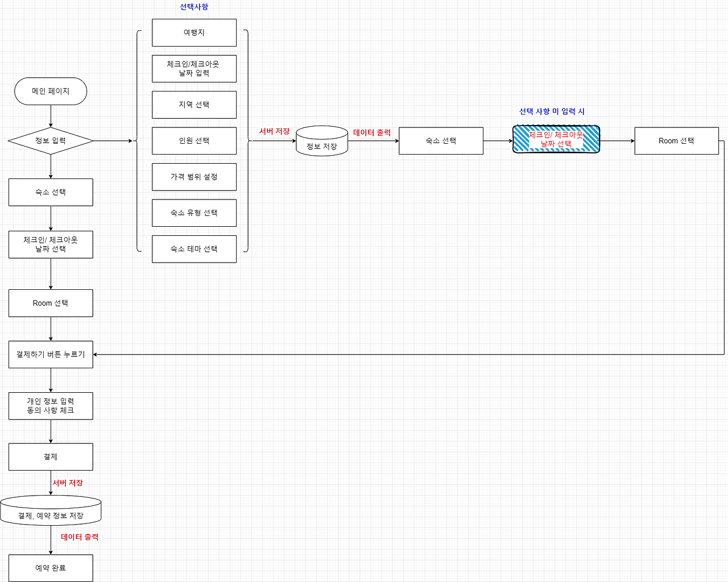Click the 정보 입력 decision diamond
The image size is (728, 582).
tap(51, 140)
